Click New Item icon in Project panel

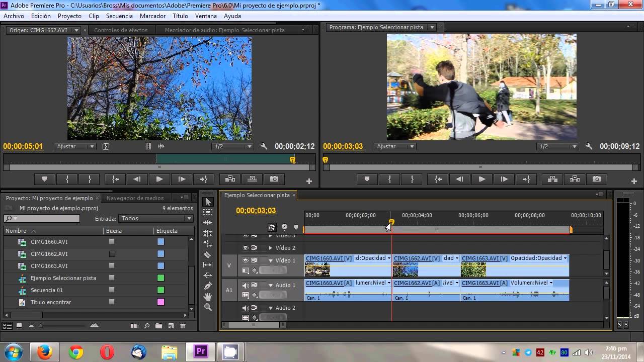click(x=171, y=326)
